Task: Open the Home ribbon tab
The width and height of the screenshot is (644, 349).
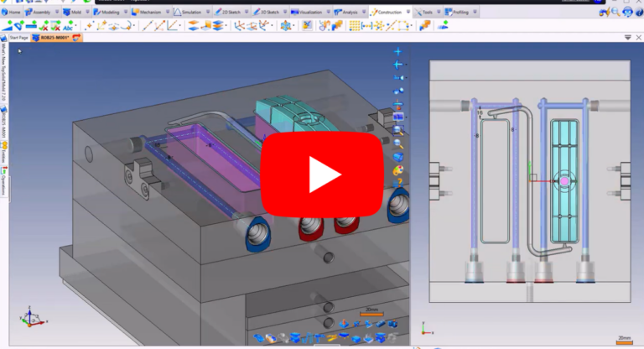Action: pos(11,13)
